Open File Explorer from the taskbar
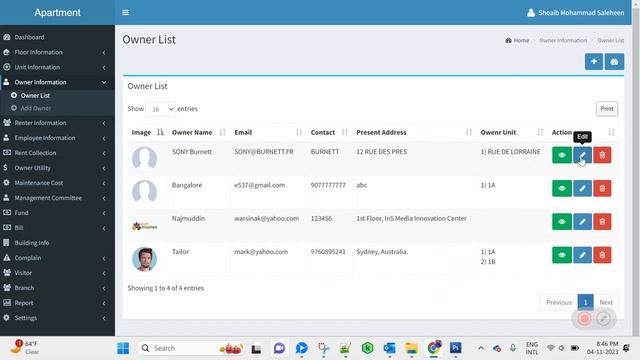 tap(411, 348)
